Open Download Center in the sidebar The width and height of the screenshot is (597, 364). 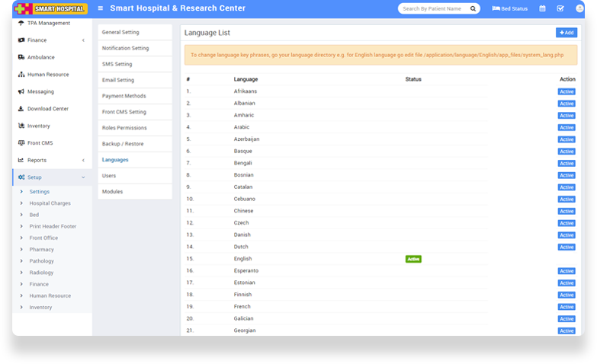point(47,108)
